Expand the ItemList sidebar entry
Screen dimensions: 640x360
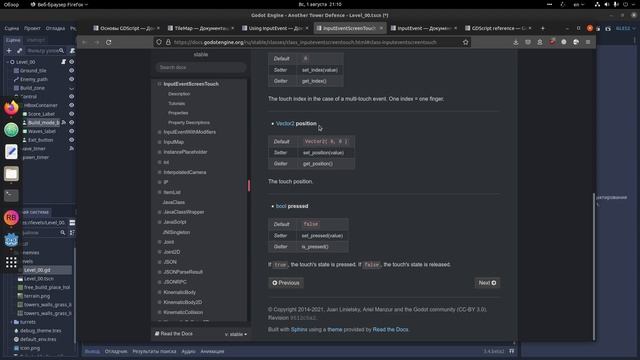tap(160, 192)
